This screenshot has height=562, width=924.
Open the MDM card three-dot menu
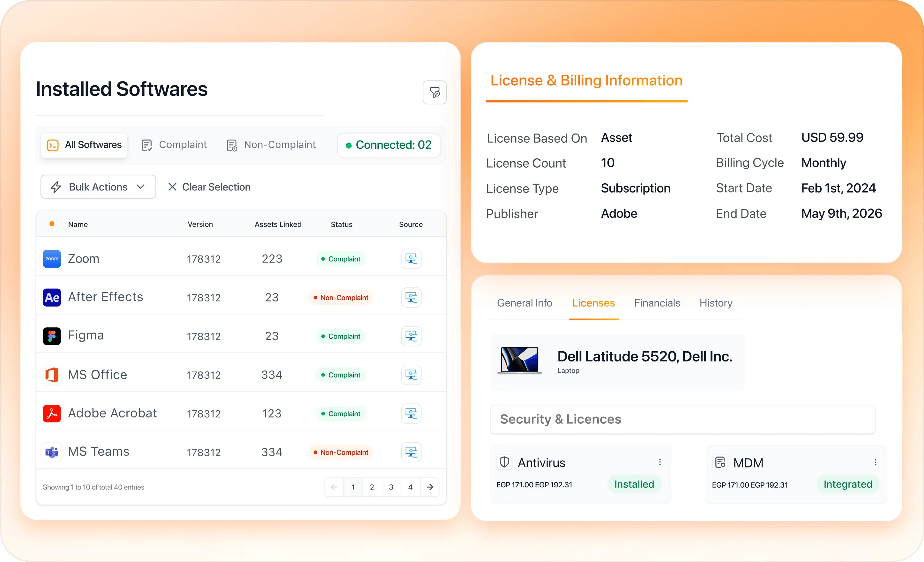click(x=876, y=462)
